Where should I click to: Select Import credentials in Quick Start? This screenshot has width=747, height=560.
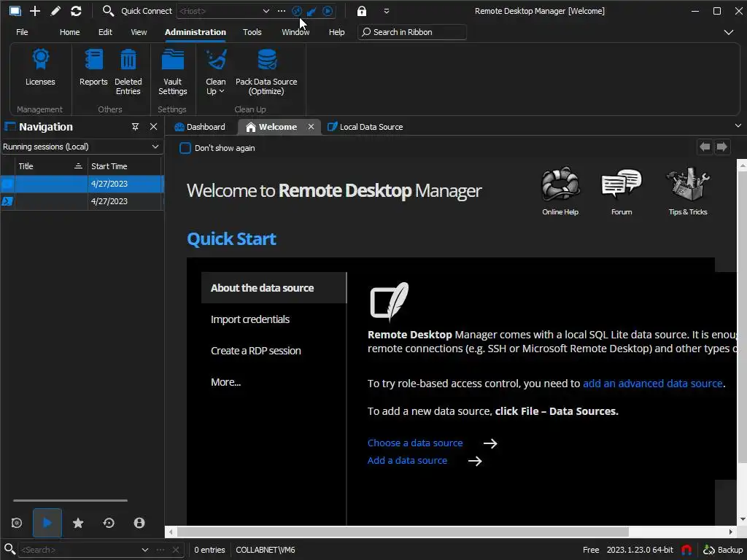250,319
